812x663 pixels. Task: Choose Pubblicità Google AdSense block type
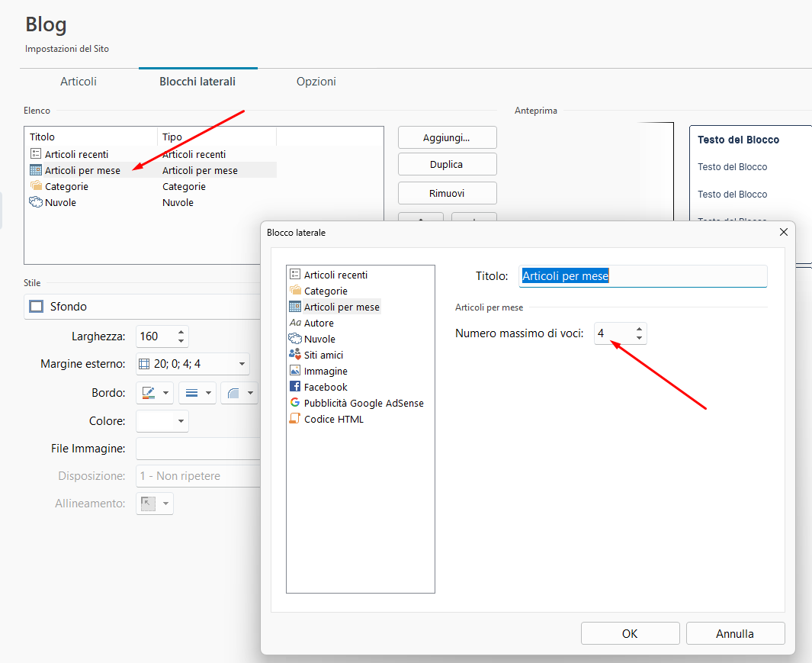[x=363, y=403]
